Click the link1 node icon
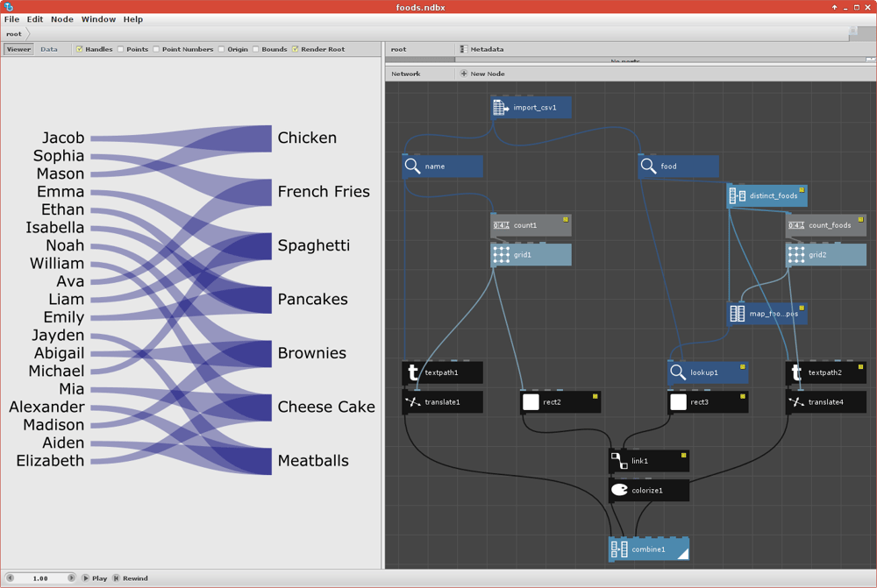877x588 pixels. pos(619,461)
